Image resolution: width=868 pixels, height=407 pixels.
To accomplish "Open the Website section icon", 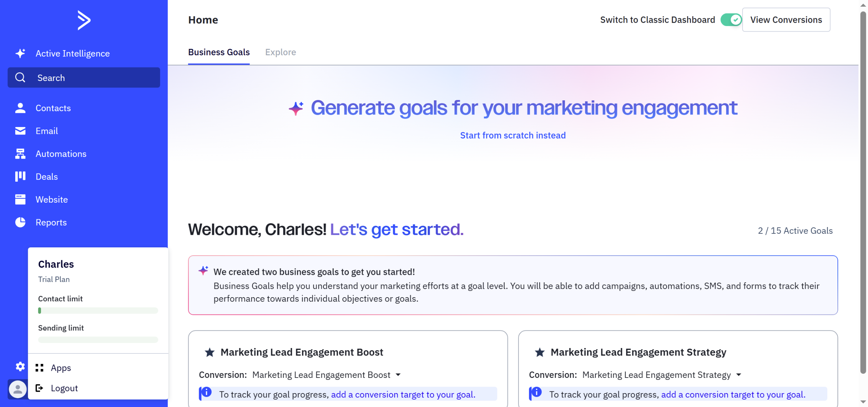I will click(20, 200).
